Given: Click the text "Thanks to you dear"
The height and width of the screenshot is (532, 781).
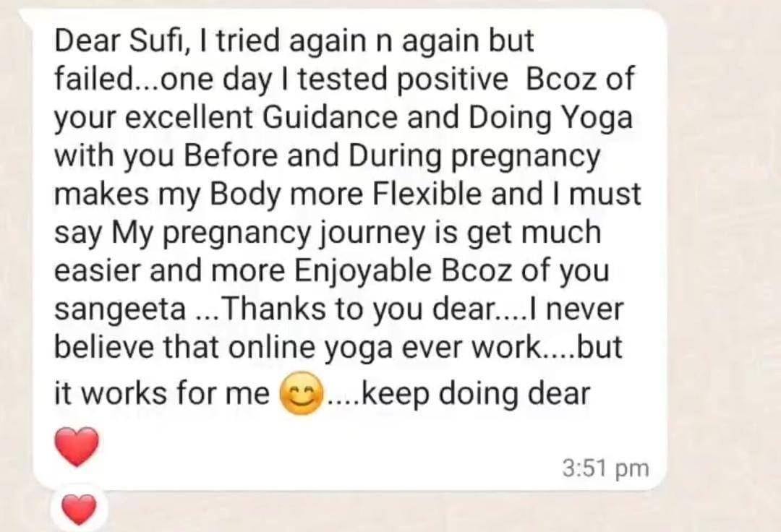Looking at the screenshot, I should 358,309.
